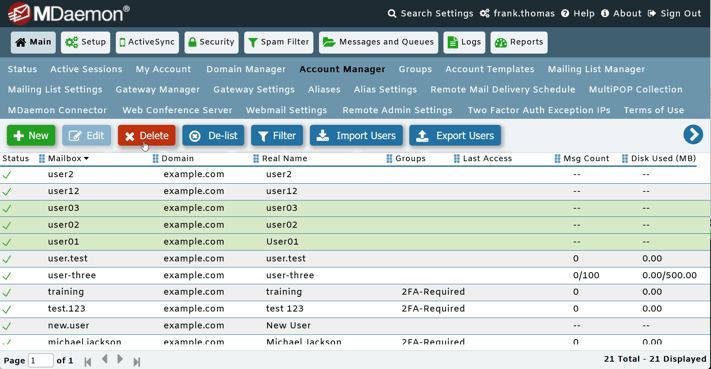711x369 pixels.
Task: Open Two Factor Auth Exception IPs
Action: (x=539, y=110)
